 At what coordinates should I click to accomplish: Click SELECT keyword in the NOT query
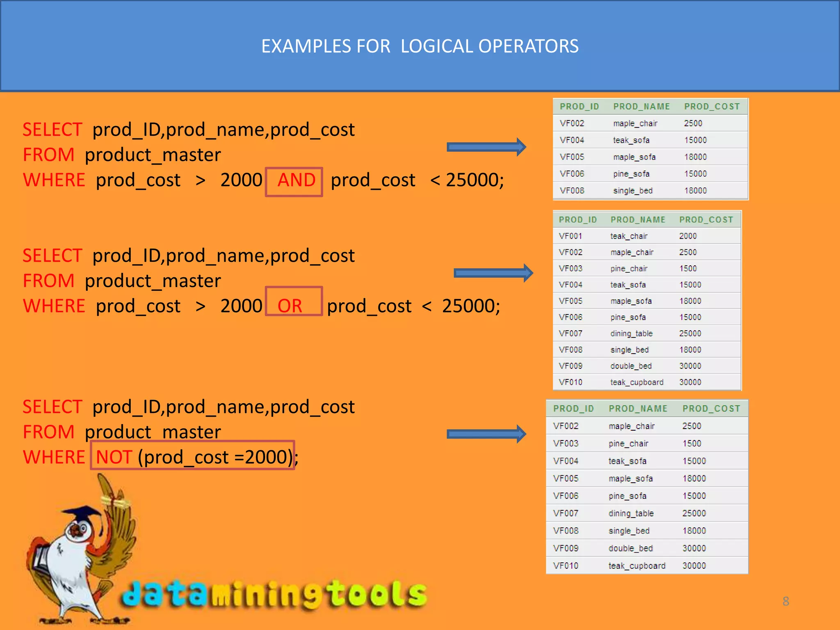tap(52, 407)
